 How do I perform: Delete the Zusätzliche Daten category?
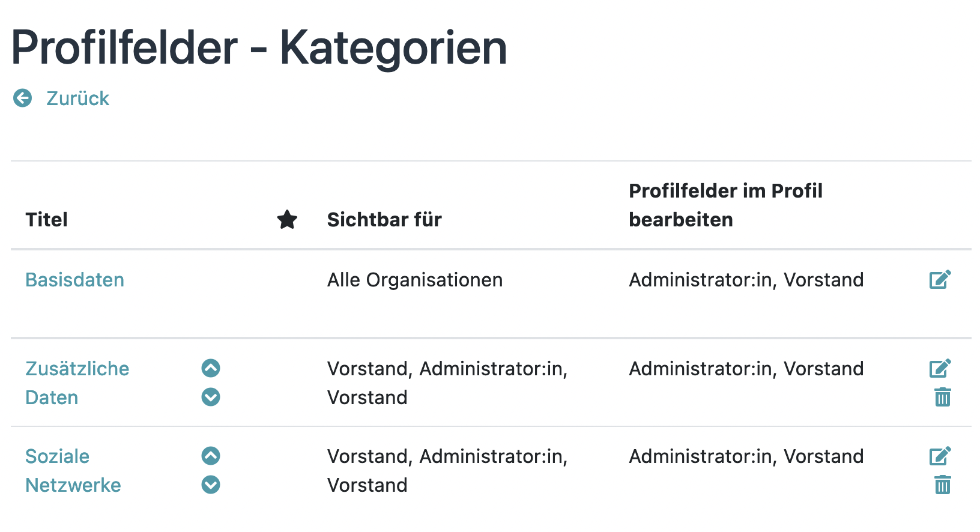pyautogui.click(x=942, y=397)
